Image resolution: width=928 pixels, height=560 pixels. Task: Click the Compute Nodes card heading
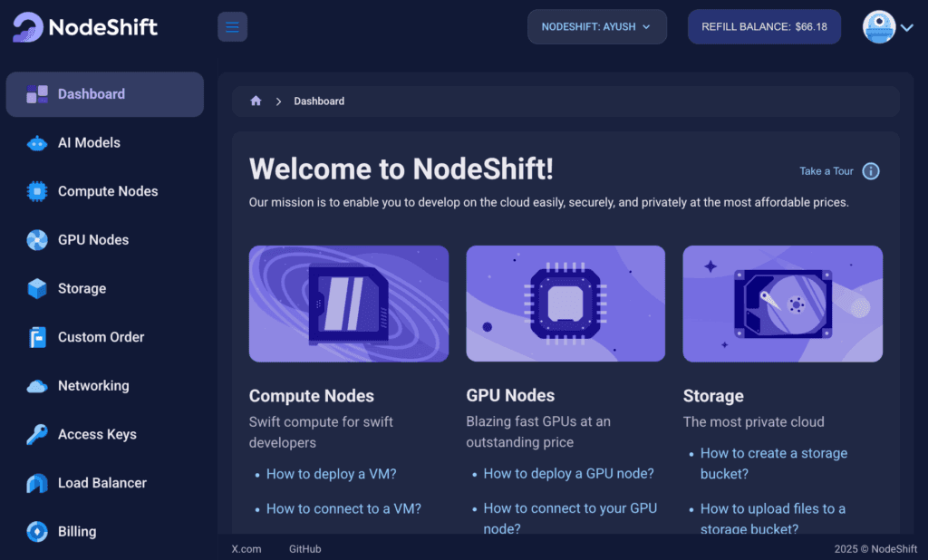tap(312, 396)
